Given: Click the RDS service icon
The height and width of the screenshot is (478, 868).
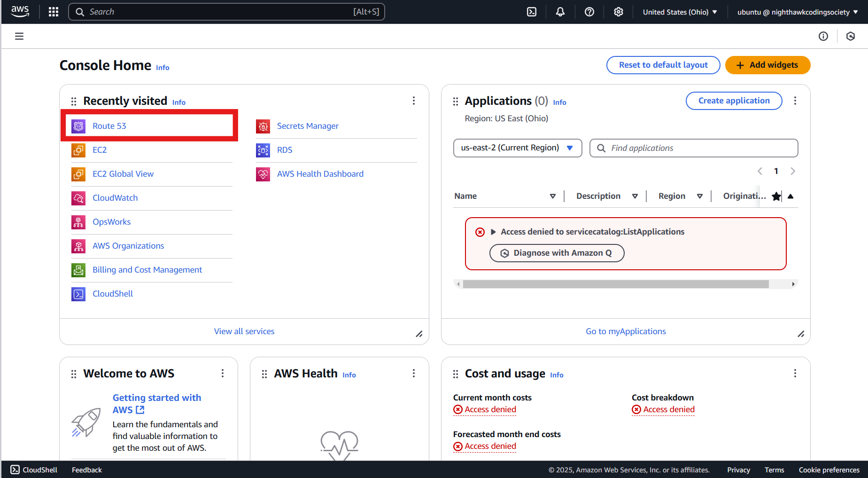Looking at the screenshot, I should pyautogui.click(x=263, y=150).
